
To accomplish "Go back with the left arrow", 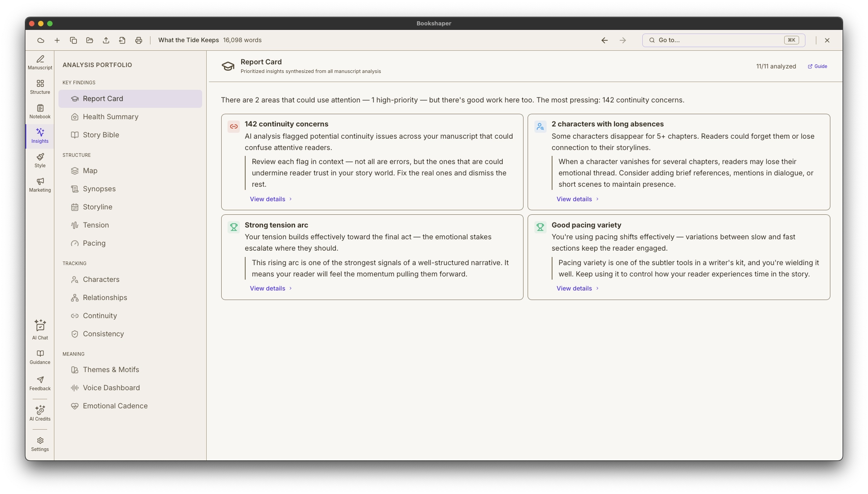I will coord(605,40).
